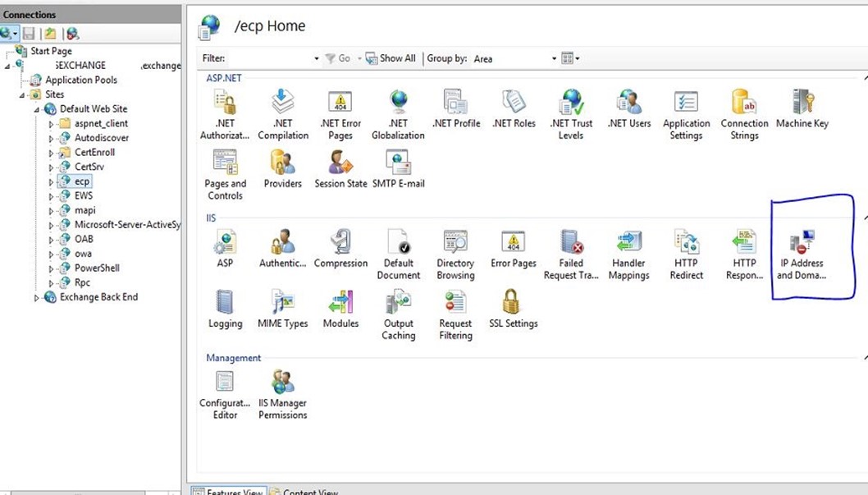Collapse the Default Web Site node

pos(36,109)
